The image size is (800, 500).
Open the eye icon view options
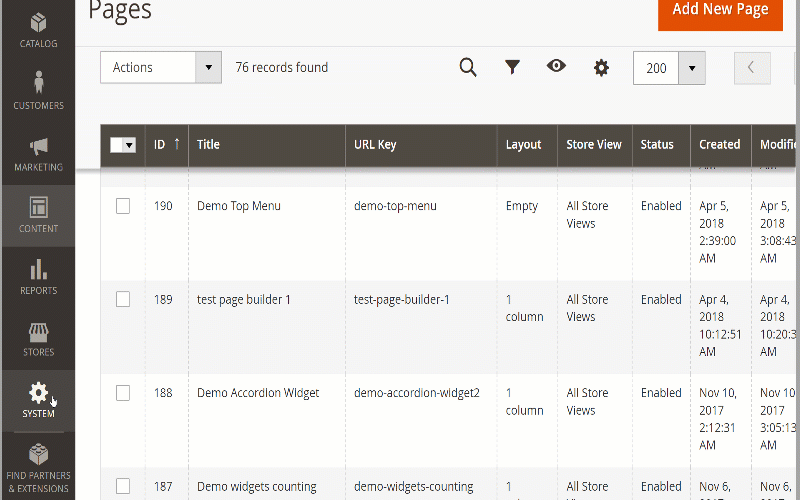pyautogui.click(x=556, y=67)
